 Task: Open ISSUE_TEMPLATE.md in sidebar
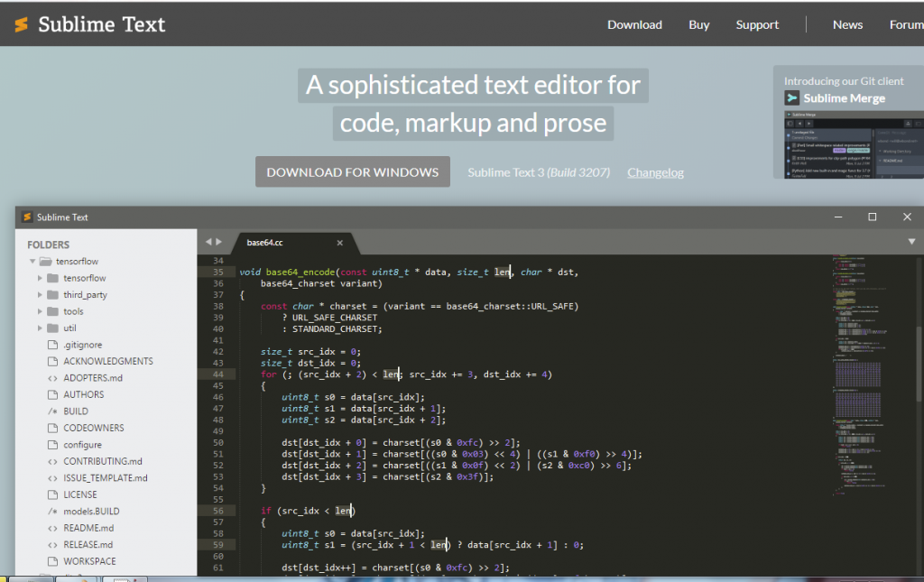[x=106, y=477]
